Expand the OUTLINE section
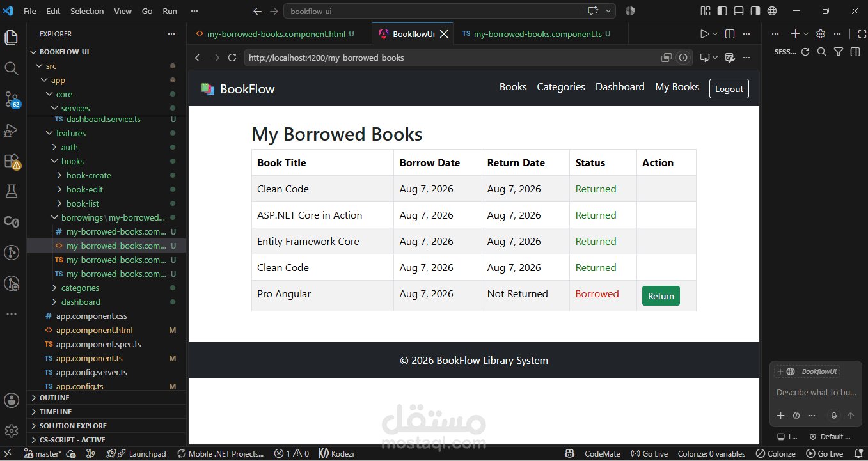868x461 pixels. click(106, 398)
